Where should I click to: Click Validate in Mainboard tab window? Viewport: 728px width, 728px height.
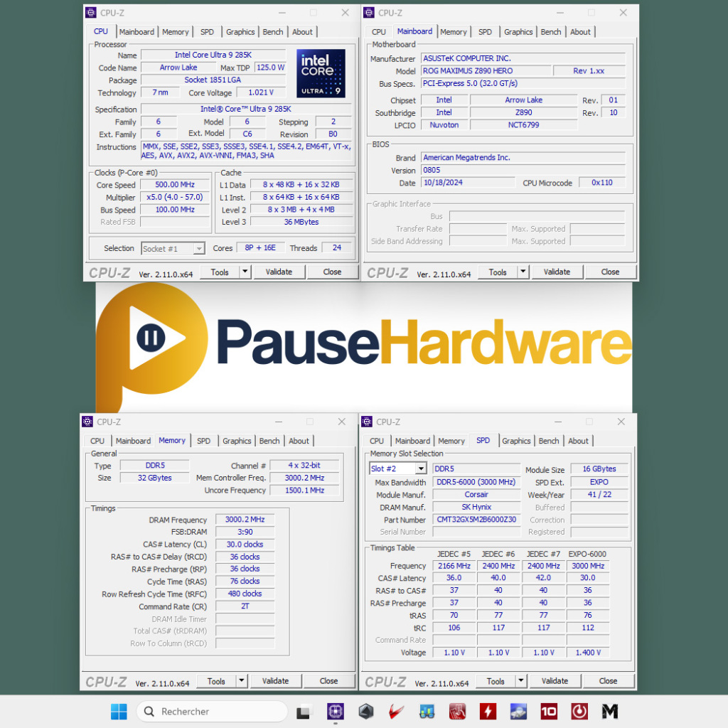[x=557, y=272]
